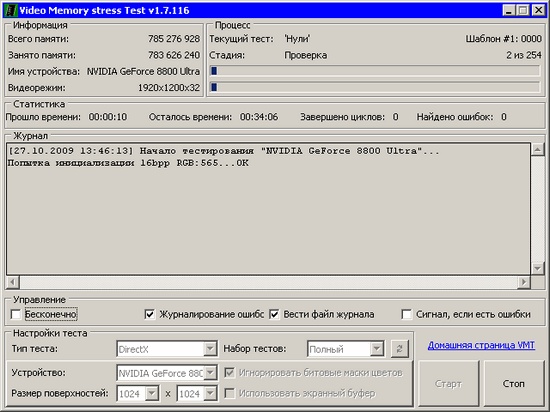The height and width of the screenshot is (412, 550).
Task: Click the Стоп button
Action: coord(514,384)
